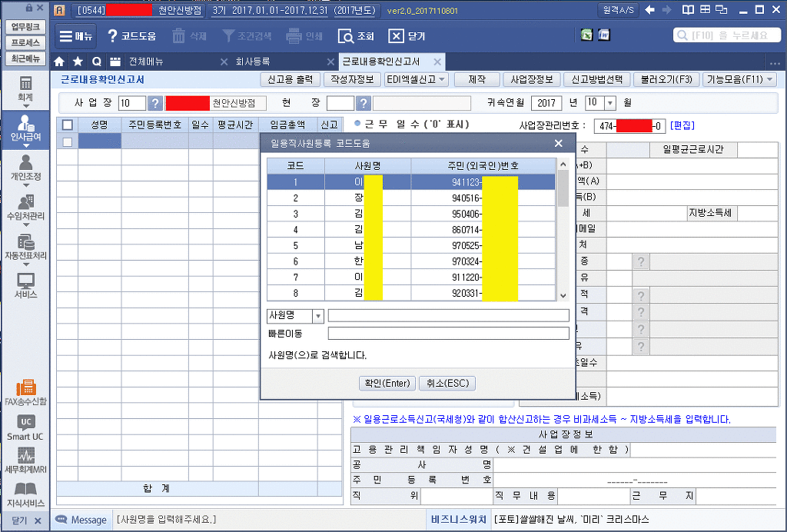This screenshot has height=532, width=787.
Task: Click the 작성자정보 button
Action: (x=352, y=79)
